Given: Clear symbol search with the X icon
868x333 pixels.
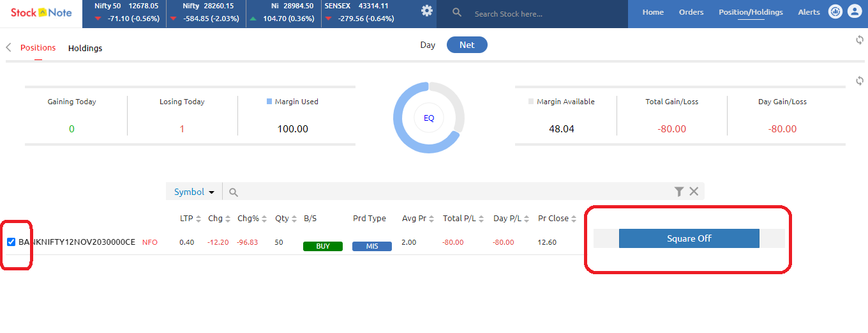Looking at the screenshot, I should 694,192.
